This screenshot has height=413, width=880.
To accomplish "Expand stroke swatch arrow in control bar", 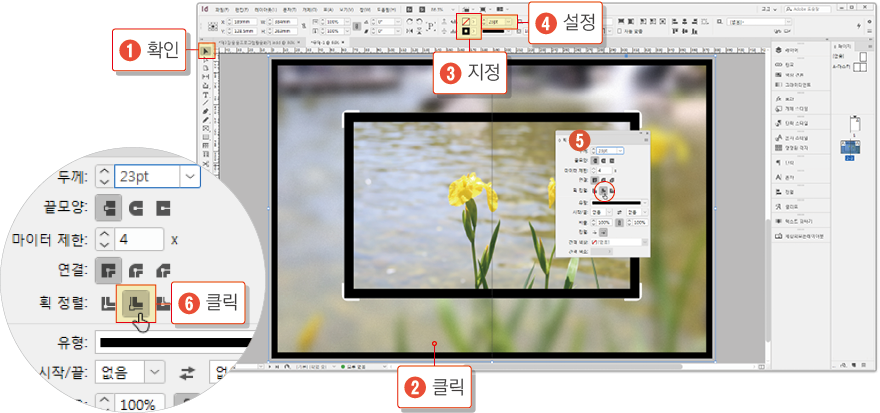I will coord(474,31).
